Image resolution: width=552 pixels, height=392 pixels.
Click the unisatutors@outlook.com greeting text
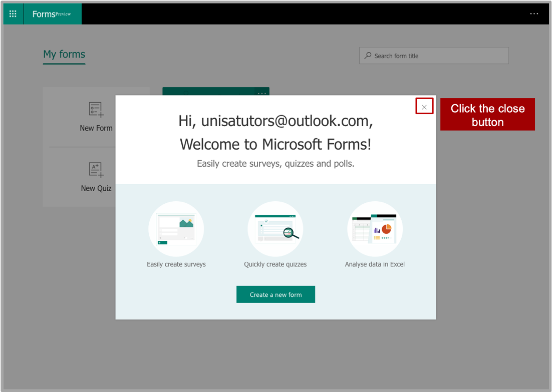275,121
